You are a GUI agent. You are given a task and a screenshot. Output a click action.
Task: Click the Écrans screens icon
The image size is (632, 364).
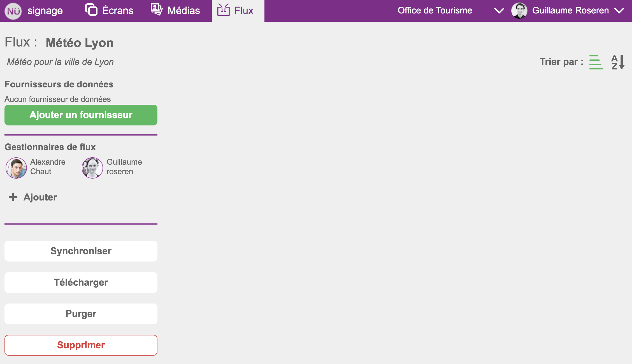tap(91, 10)
